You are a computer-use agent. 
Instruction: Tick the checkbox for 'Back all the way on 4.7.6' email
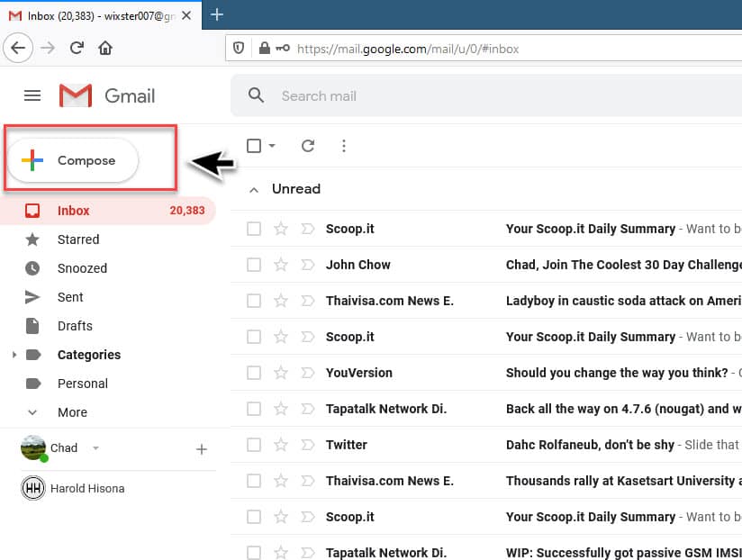coord(254,409)
